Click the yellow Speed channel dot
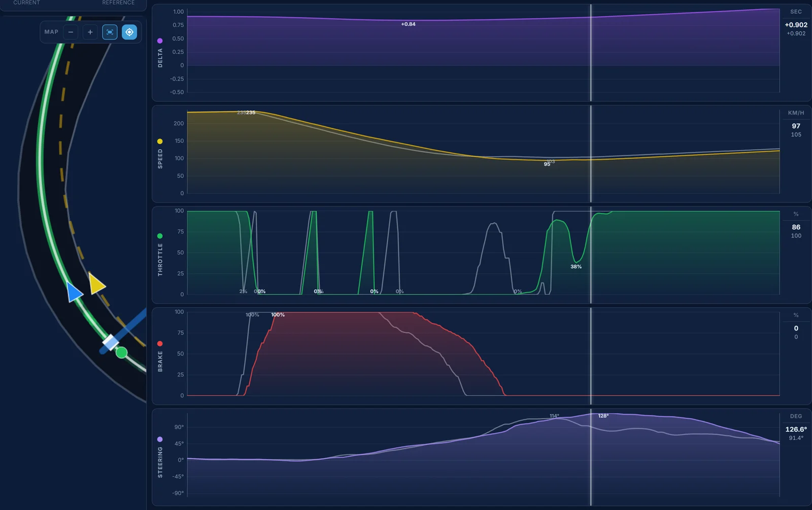The height and width of the screenshot is (510, 812). 160,142
